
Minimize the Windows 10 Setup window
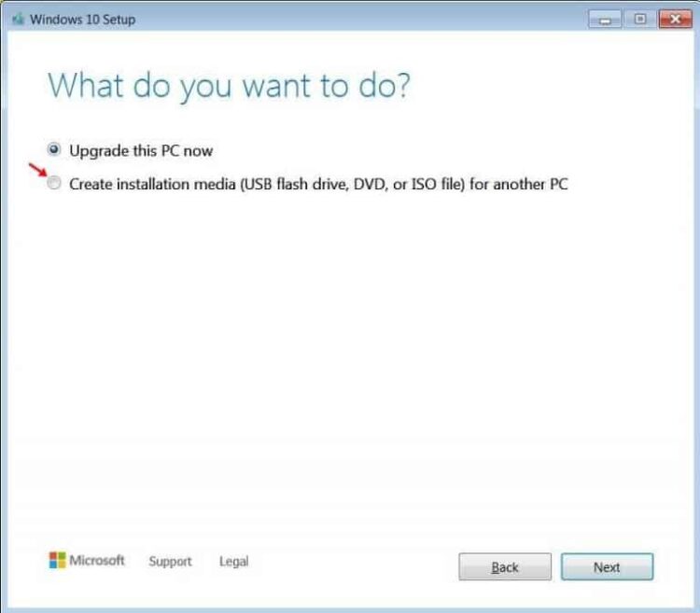pos(605,20)
